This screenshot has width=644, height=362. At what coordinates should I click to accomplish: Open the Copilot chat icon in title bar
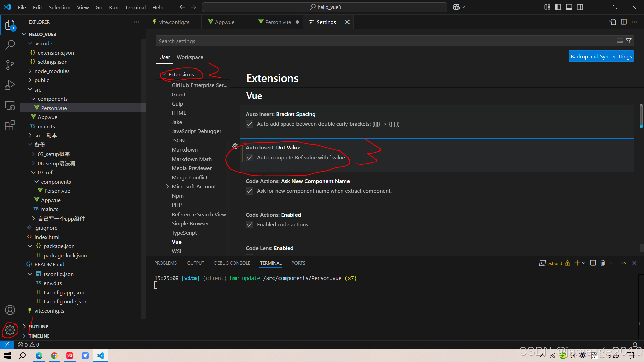[456, 7]
